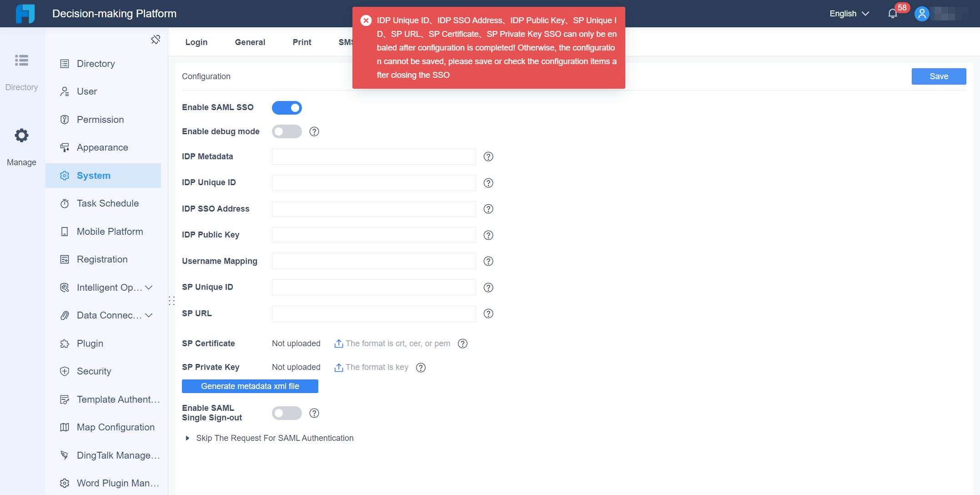This screenshot has height=495, width=980.
Task: Disable the Enable SAML SSO toggle
Action: [286, 107]
